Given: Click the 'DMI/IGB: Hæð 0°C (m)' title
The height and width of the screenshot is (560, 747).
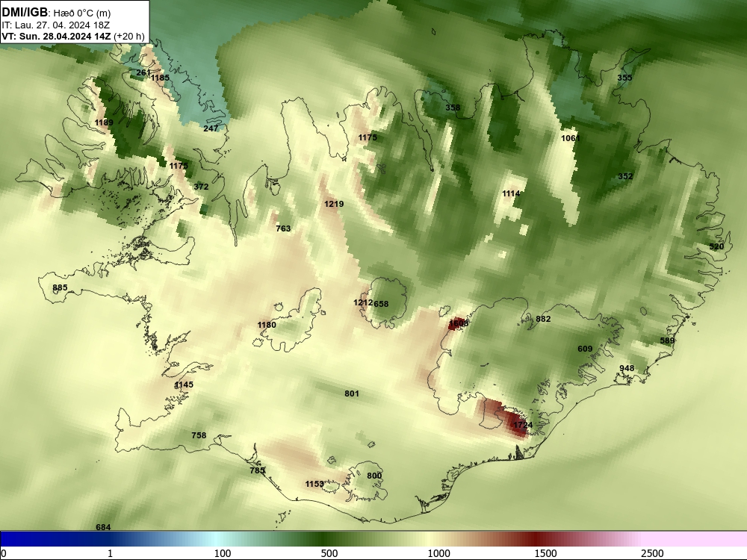Looking at the screenshot, I should (56, 13).
